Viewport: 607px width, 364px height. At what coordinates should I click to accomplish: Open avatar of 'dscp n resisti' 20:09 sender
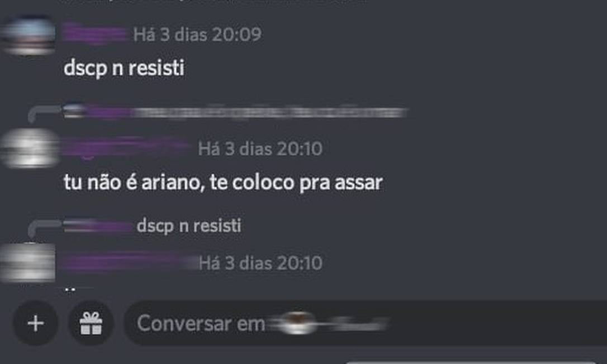(29, 36)
